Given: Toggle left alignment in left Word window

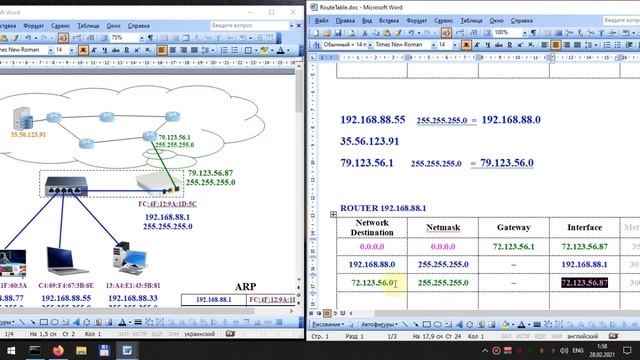Looking at the screenshot, I should click(x=162, y=50).
